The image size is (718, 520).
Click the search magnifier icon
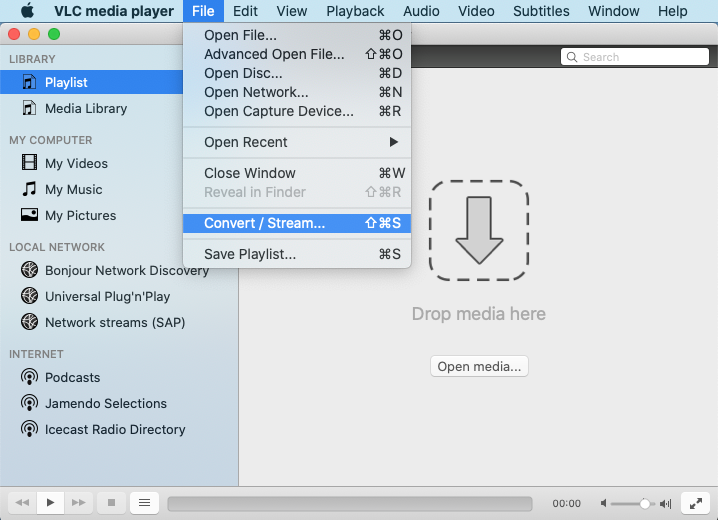[x=571, y=57]
